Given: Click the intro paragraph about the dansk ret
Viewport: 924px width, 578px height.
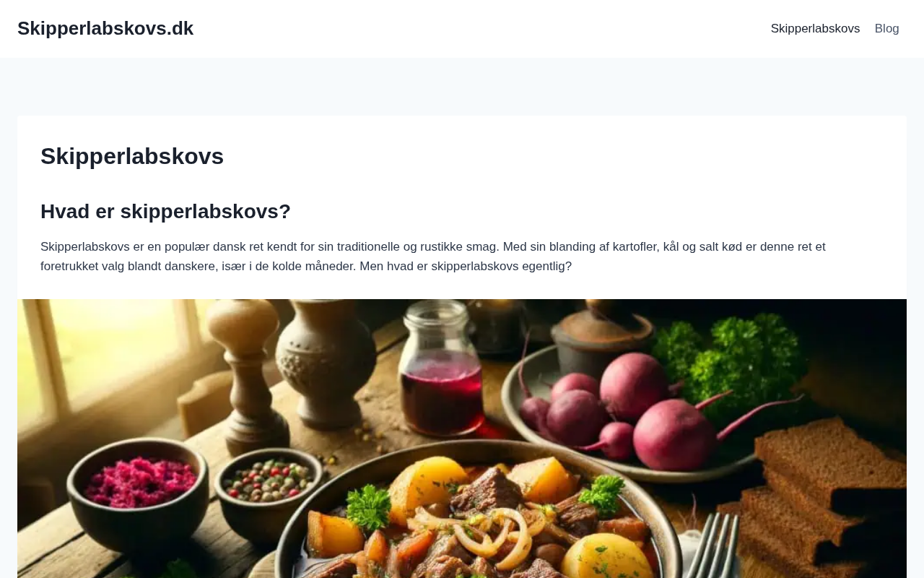Looking at the screenshot, I should 433,256.
